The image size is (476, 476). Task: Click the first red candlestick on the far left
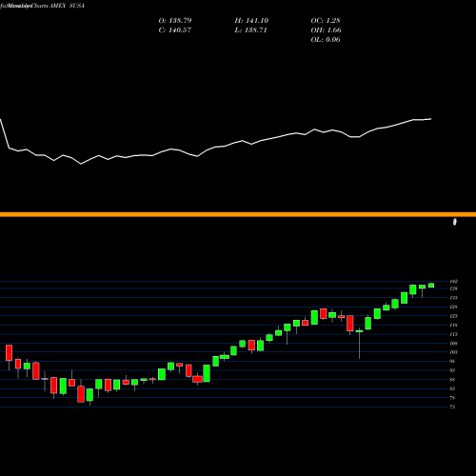[x=9, y=353]
